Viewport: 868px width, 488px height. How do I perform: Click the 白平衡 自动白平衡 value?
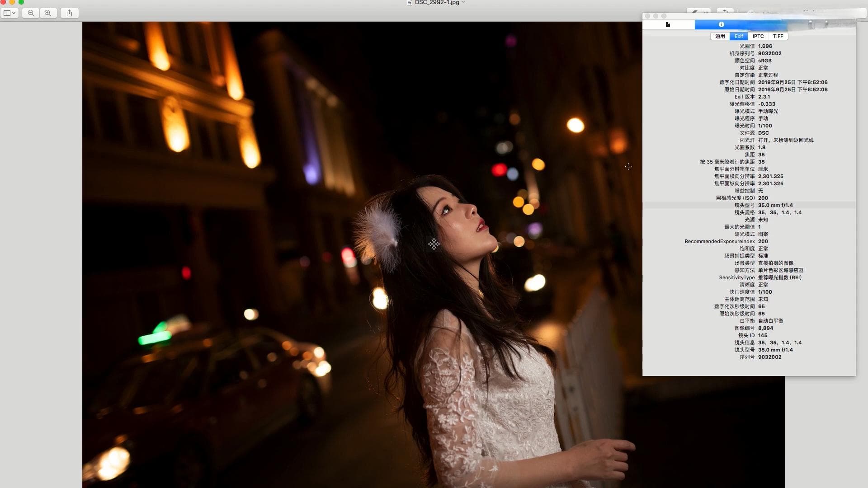pyautogui.click(x=770, y=321)
